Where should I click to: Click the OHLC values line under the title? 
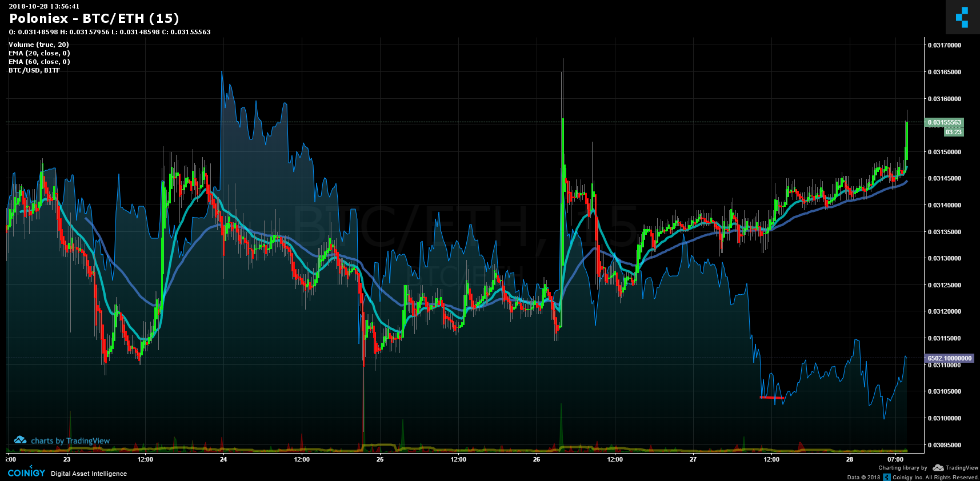(110, 32)
